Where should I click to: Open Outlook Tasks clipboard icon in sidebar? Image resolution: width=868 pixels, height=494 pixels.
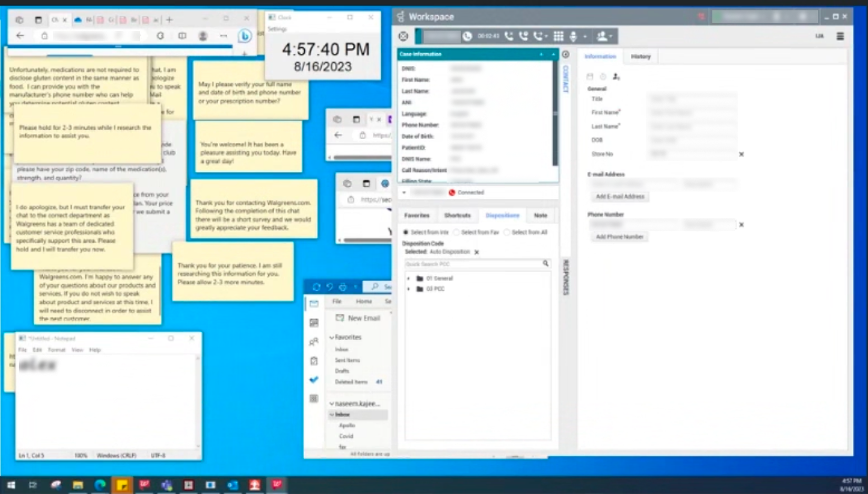click(x=314, y=361)
